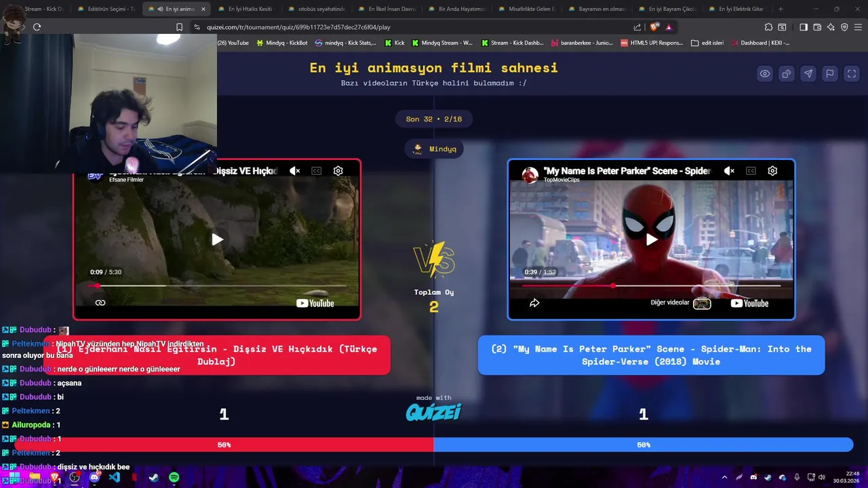Click the Brave Rewards triangle icon
The height and width of the screenshot is (488, 868).
click(669, 27)
